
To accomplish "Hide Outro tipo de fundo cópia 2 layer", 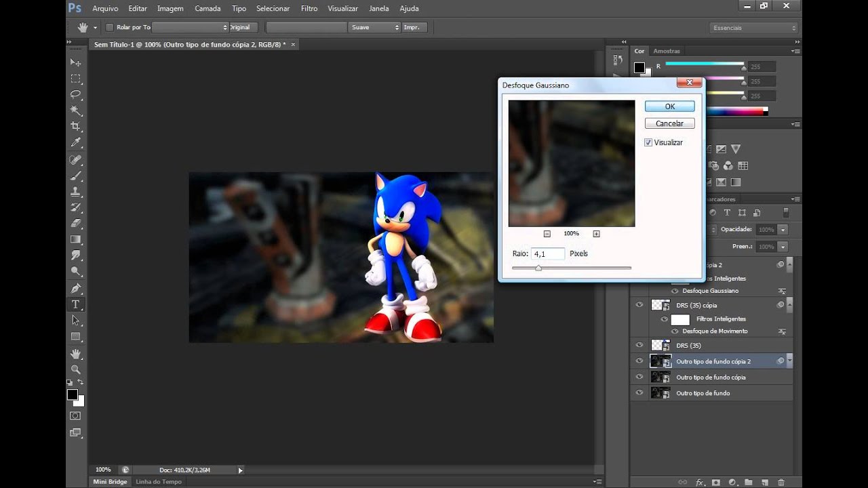I will click(639, 361).
